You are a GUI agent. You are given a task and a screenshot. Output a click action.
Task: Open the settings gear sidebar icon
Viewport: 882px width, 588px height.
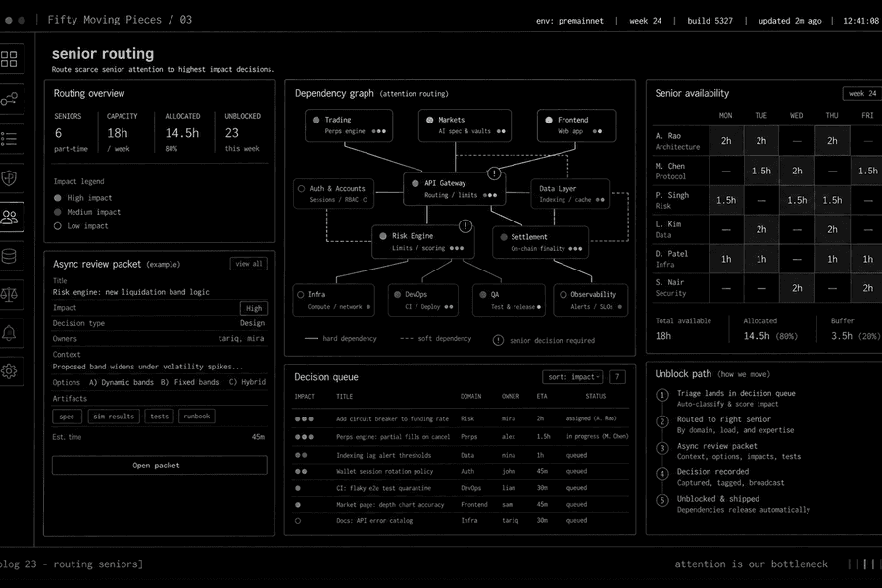click(x=10, y=371)
